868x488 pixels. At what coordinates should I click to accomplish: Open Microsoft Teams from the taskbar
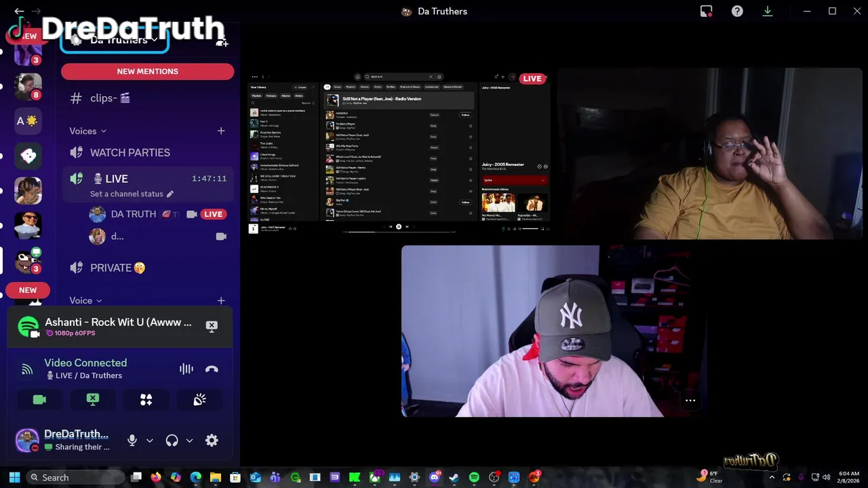(275, 477)
